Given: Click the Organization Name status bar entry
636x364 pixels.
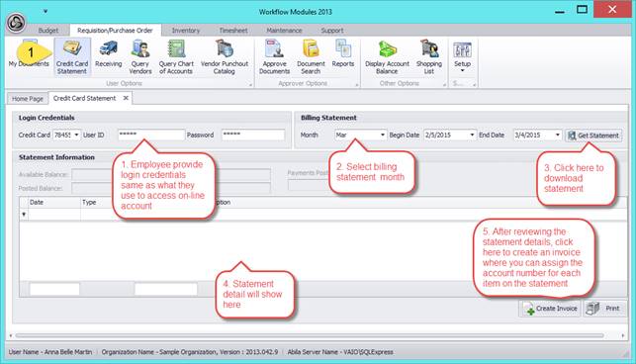Looking at the screenshot, I should (x=190, y=352).
